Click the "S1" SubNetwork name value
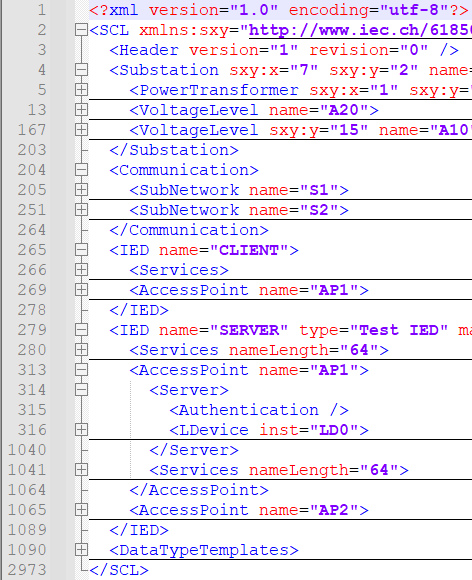This screenshot has width=472, height=580. click(x=319, y=190)
